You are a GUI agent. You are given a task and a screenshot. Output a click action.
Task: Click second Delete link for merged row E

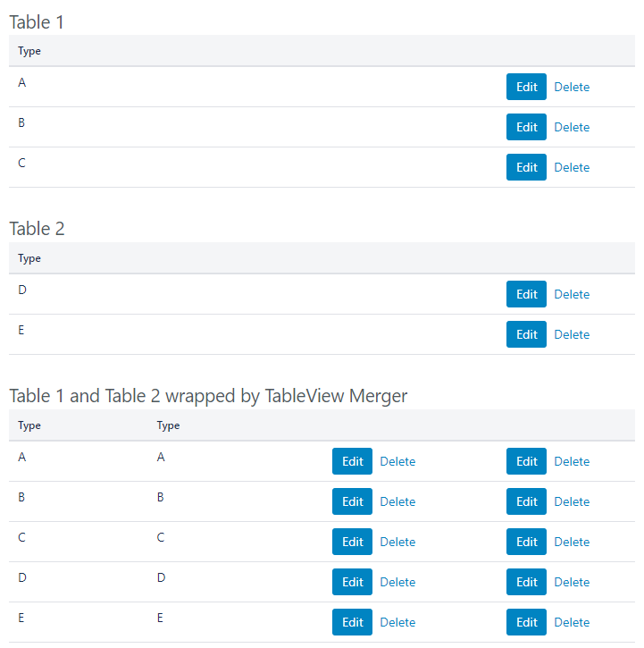(572, 622)
